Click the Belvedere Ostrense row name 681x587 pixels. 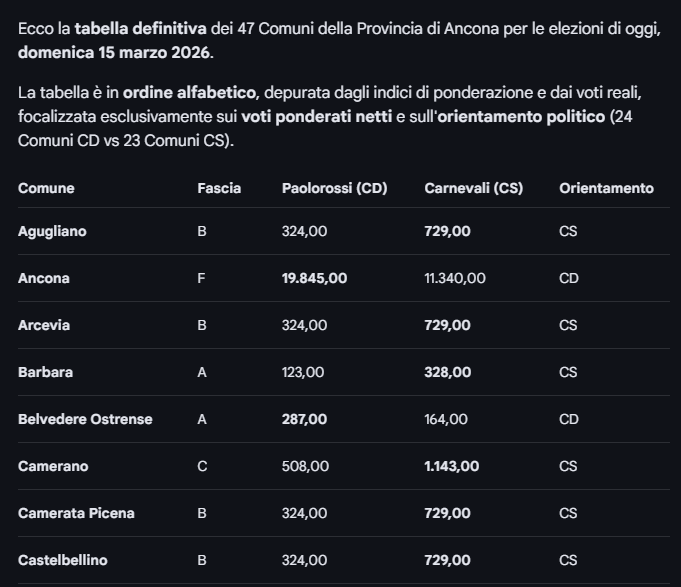pyautogui.click(x=85, y=419)
